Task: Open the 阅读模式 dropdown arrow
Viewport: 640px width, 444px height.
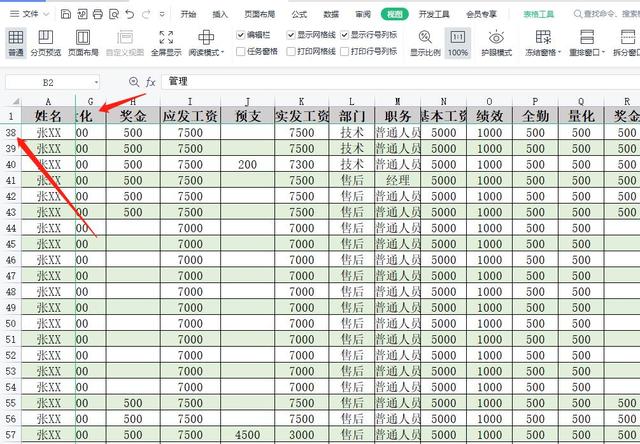Action: coord(222,52)
